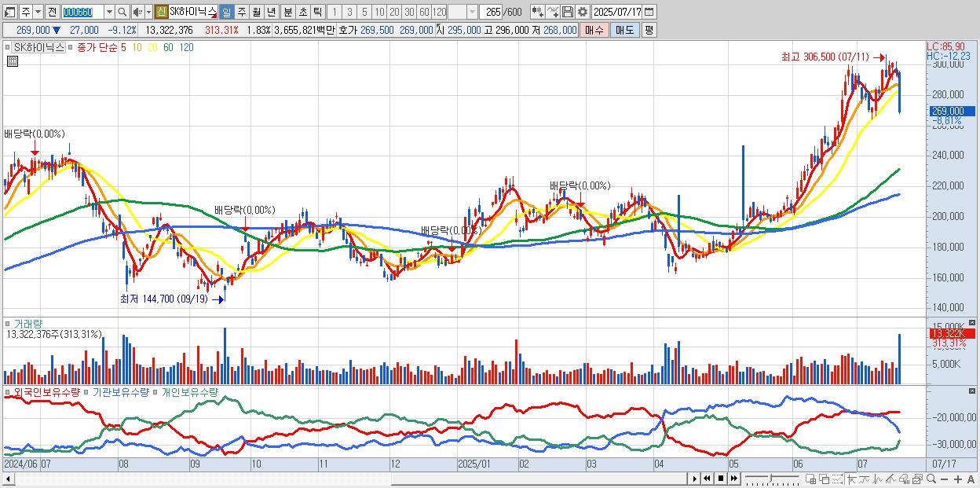Select the 분 minute period toggle
Image resolution: width=980 pixels, height=488 pixels.
[x=288, y=12]
